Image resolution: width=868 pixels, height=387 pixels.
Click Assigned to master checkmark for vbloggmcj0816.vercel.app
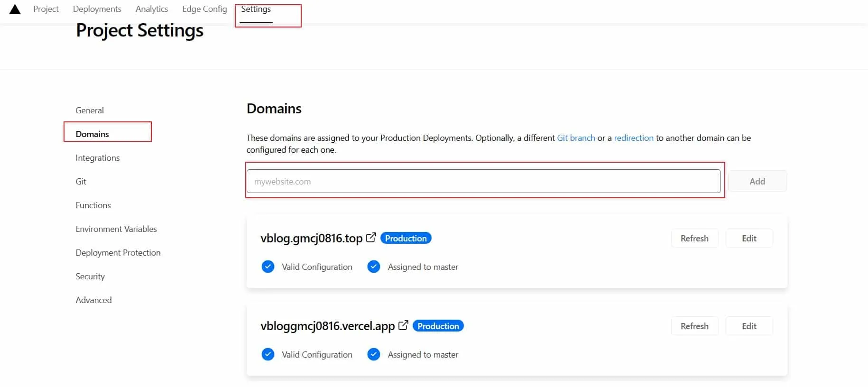[x=374, y=354]
